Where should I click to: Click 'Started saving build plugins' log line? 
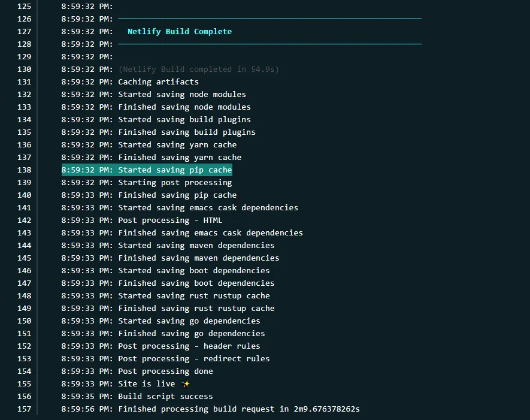[x=156, y=120]
